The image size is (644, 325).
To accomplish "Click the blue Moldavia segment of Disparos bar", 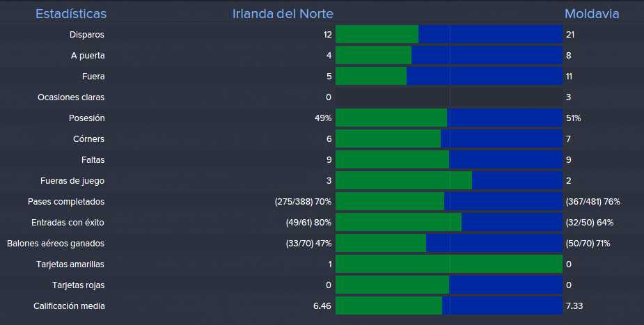I will 490,35.
